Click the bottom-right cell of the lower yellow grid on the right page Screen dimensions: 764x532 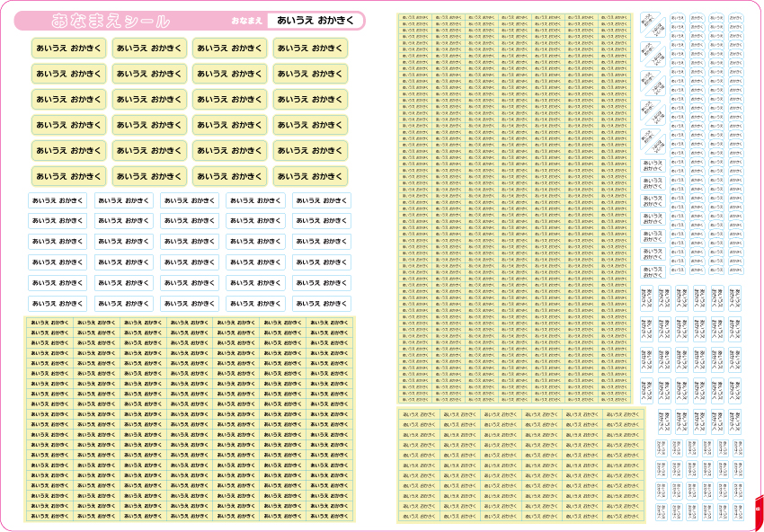coord(622,516)
